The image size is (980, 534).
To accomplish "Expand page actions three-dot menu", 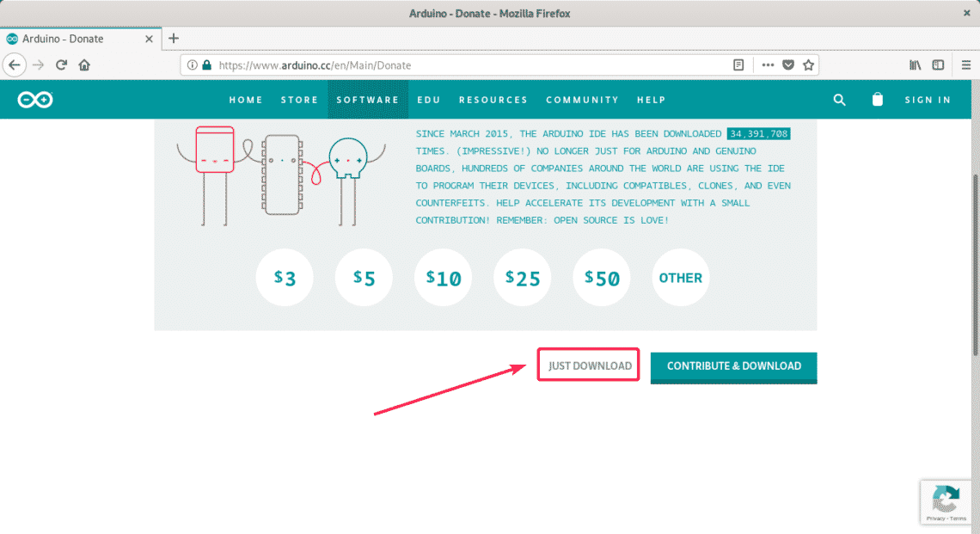I will pos(768,64).
